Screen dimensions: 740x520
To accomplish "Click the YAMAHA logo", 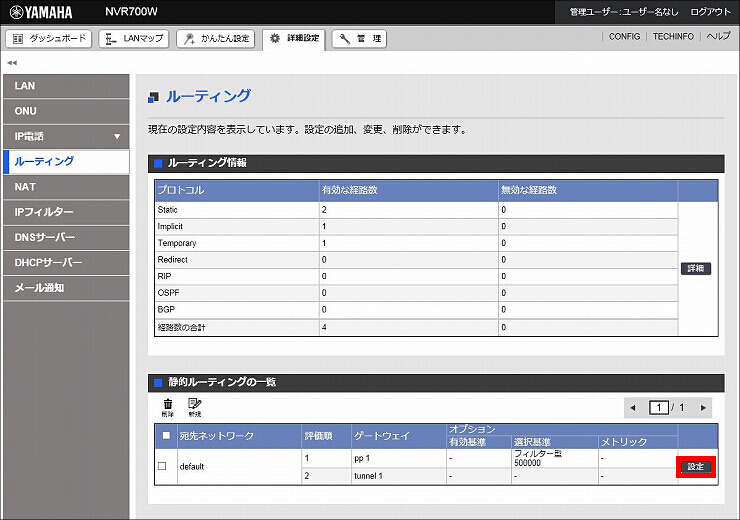I will (x=41, y=12).
